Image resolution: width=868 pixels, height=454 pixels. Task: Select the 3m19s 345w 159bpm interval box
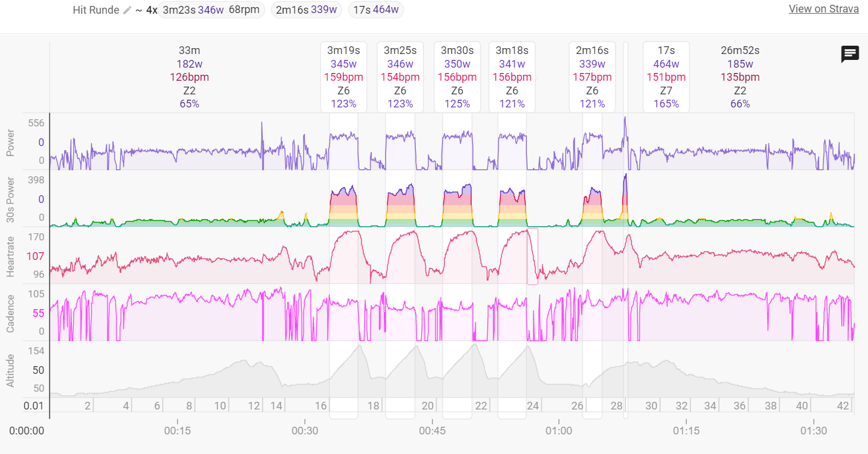pos(343,77)
